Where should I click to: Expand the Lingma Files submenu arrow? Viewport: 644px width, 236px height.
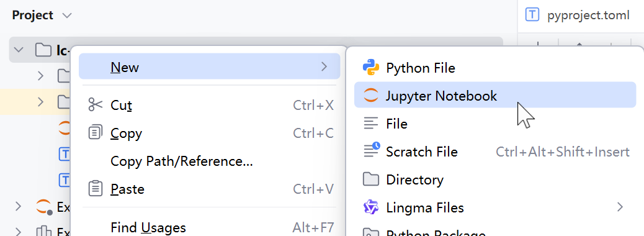(x=620, y=207)
